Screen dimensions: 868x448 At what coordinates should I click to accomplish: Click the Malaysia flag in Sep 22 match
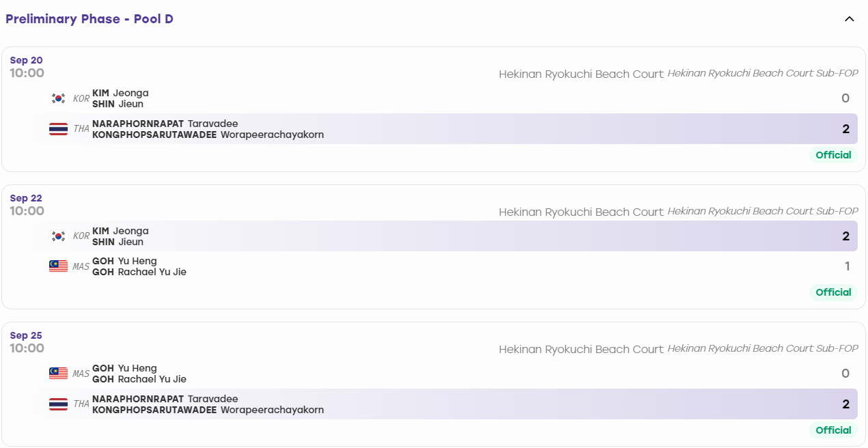(58, 266)
